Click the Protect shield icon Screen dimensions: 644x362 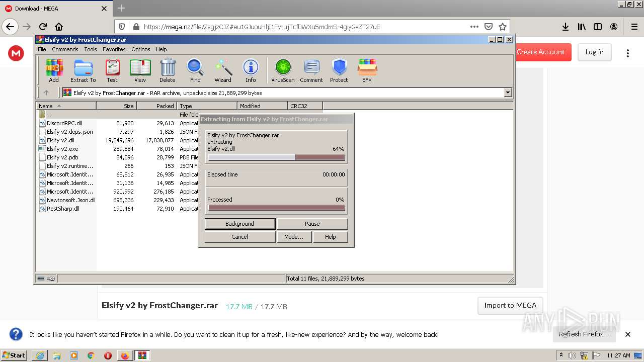[x=339, y=70]
